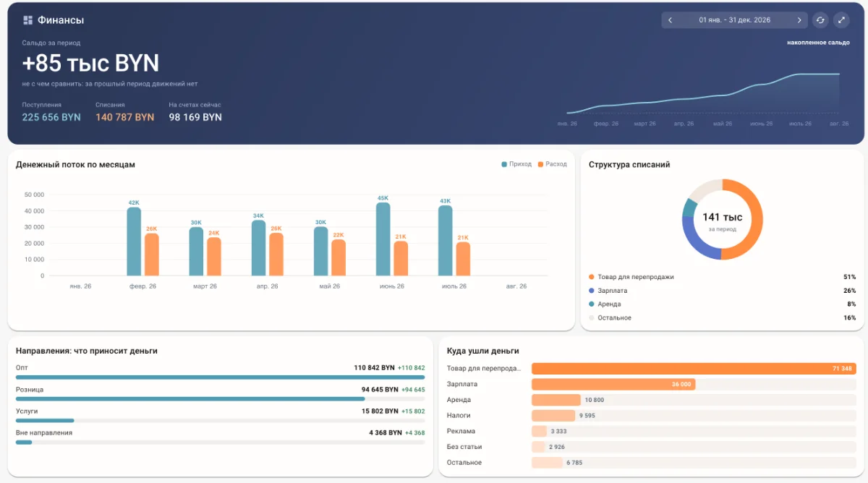
Task: Click the июнь 26 income bar 45K
Action: click(383, 239)
